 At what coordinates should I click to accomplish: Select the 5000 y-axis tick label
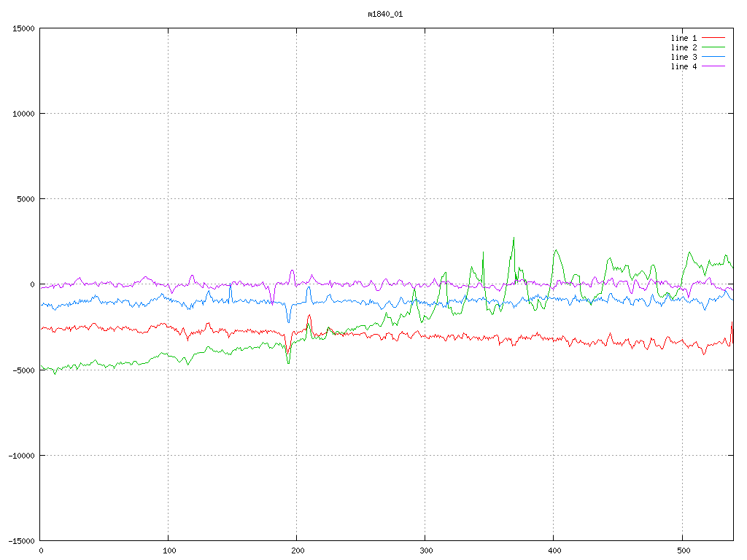tap(26, 199)
